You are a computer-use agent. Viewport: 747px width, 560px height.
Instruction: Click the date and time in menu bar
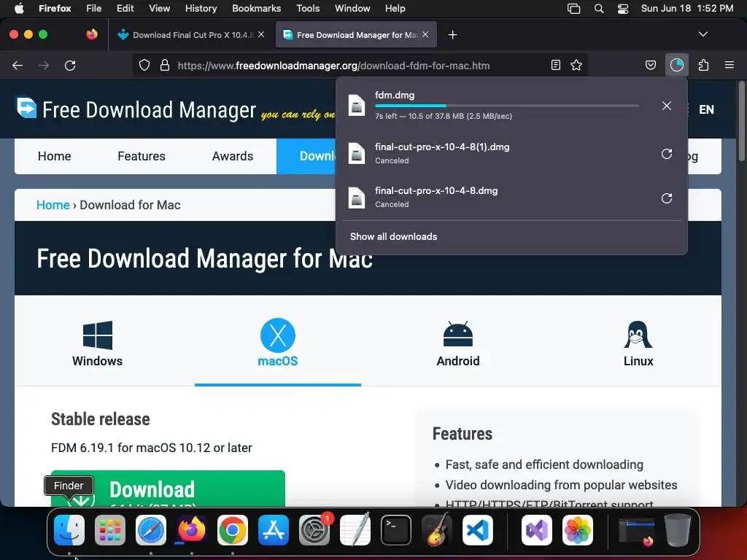pos(686,9)
